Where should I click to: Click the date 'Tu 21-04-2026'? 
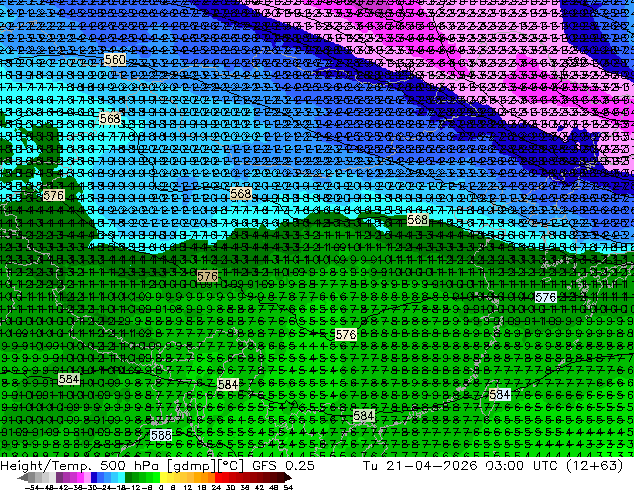point(420,465)
